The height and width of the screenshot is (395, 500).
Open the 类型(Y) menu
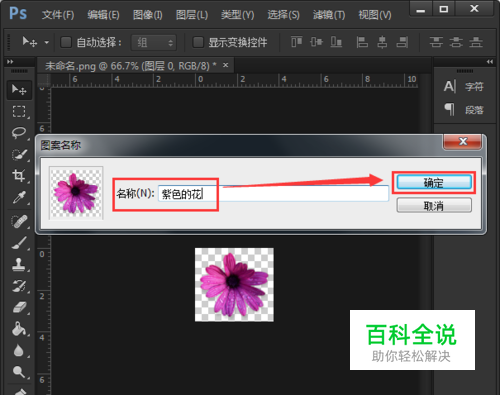pyautogui.click(x=237, y=15)
